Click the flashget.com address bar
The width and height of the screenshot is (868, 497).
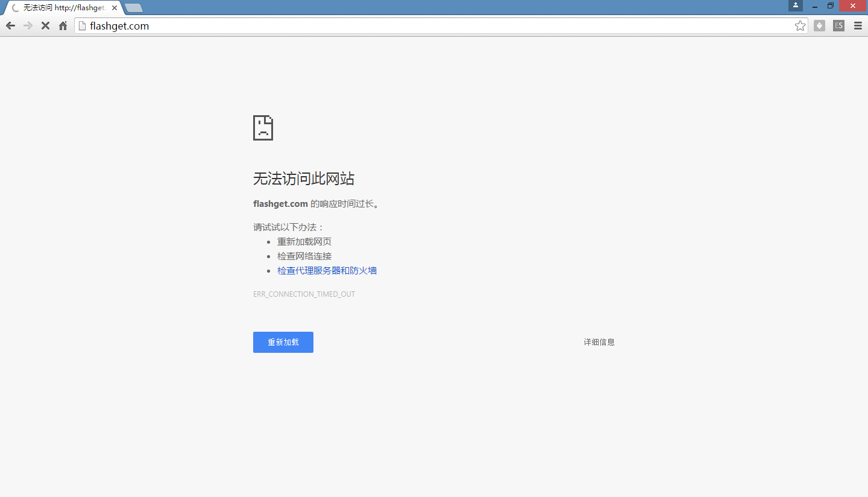pos(440,26)
